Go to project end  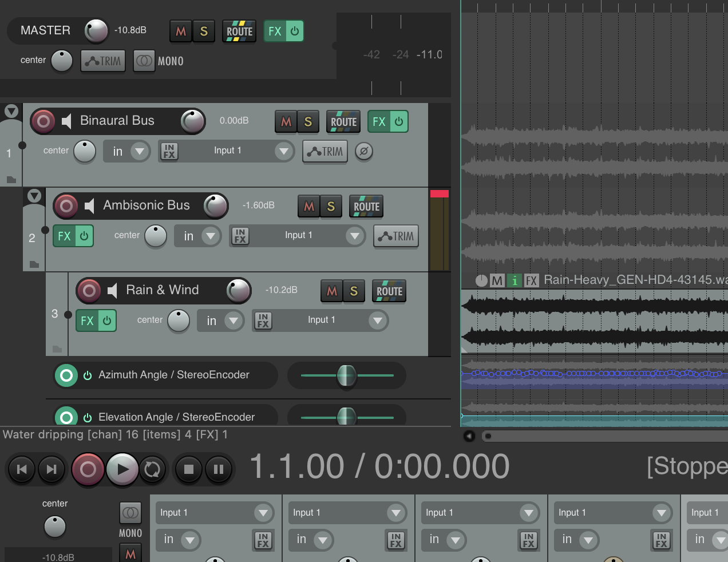pyautogui.click(x=52, y=469)
